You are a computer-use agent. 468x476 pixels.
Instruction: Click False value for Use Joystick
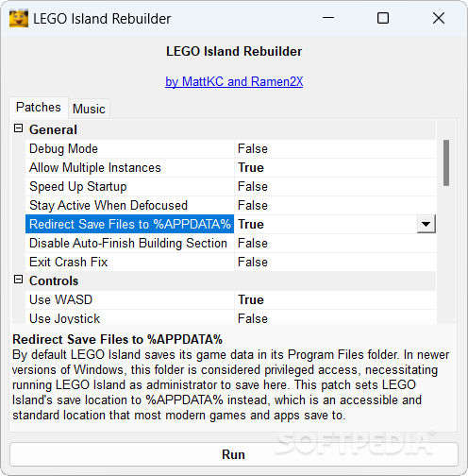click(335, 317)
